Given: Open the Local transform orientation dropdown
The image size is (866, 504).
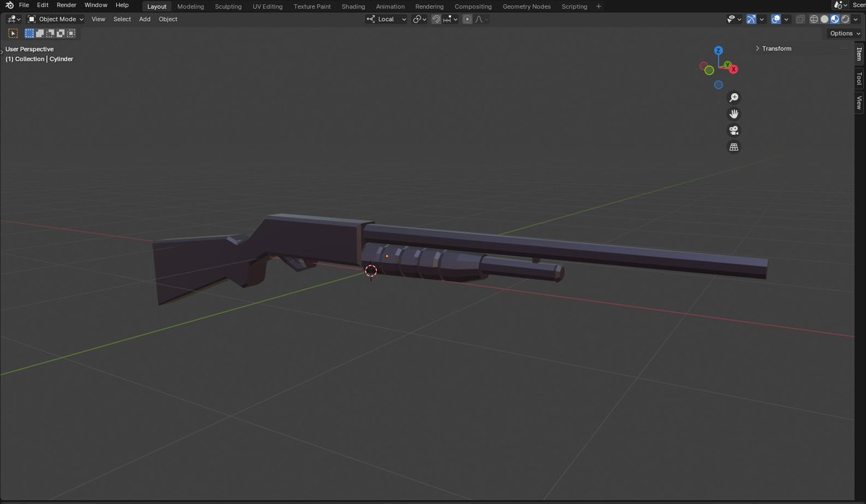Looking at the screenshot, I should pos(386,19).
